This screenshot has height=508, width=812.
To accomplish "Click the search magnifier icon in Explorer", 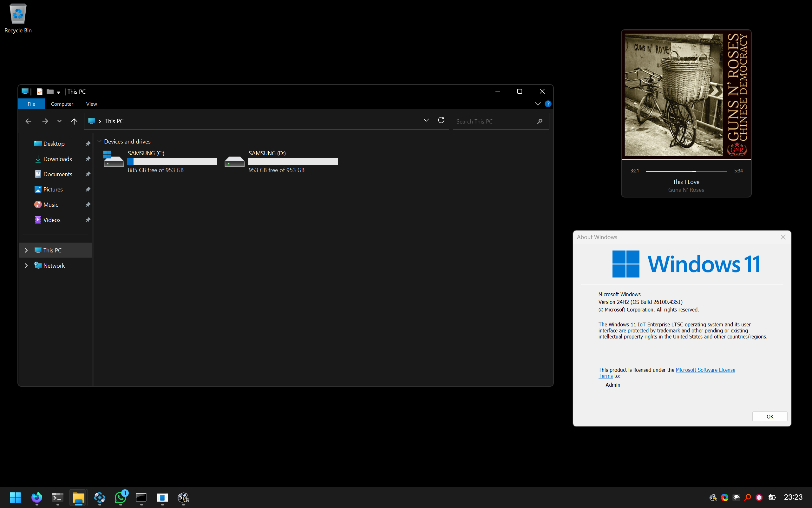I will pos(540,121).
